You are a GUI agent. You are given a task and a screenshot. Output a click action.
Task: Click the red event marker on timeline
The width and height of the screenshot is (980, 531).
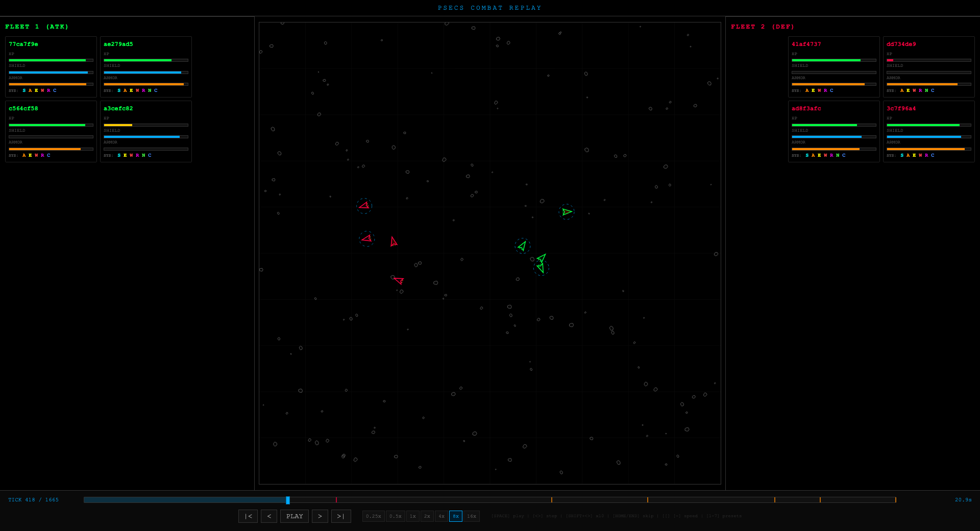(336, 500)
